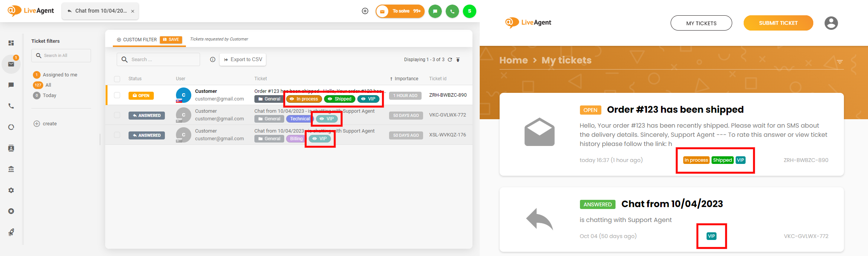This screenshot has width=868, height=256.
Task: Select checkbox for ticket VKC-GVLWX-772
Action: point(117,115)
